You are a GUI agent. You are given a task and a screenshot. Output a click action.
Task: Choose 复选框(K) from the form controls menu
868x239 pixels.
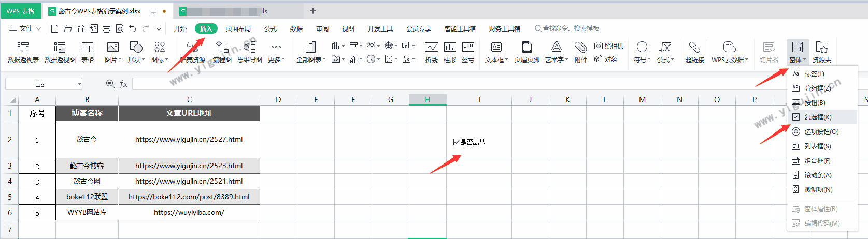click(x=822, y=117)
